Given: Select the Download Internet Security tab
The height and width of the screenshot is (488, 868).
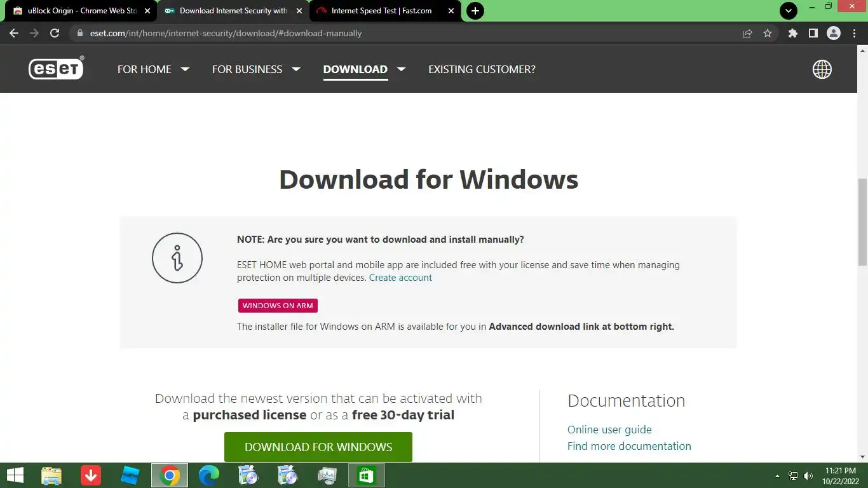Looking at the screenshot, I should [x=233, y=11].
